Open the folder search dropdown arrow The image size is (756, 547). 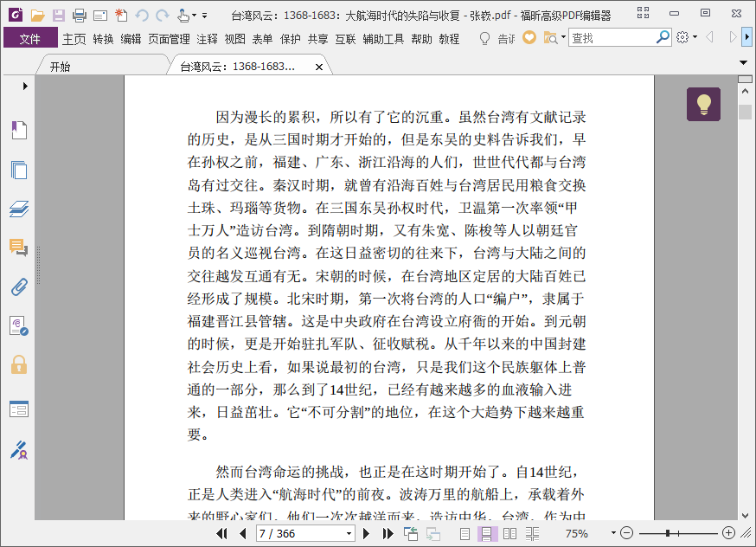(x=563, y=36)
